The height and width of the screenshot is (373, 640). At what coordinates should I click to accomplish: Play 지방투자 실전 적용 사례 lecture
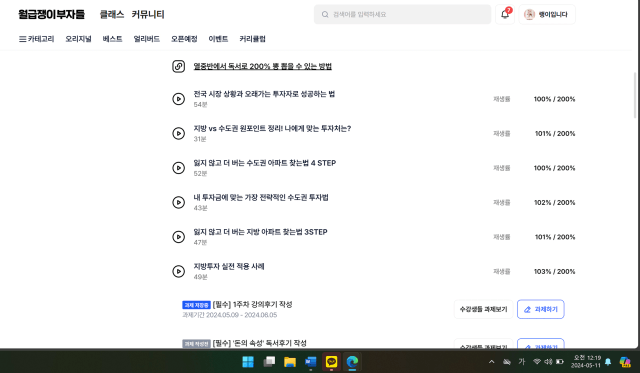(x=178, y=271)
